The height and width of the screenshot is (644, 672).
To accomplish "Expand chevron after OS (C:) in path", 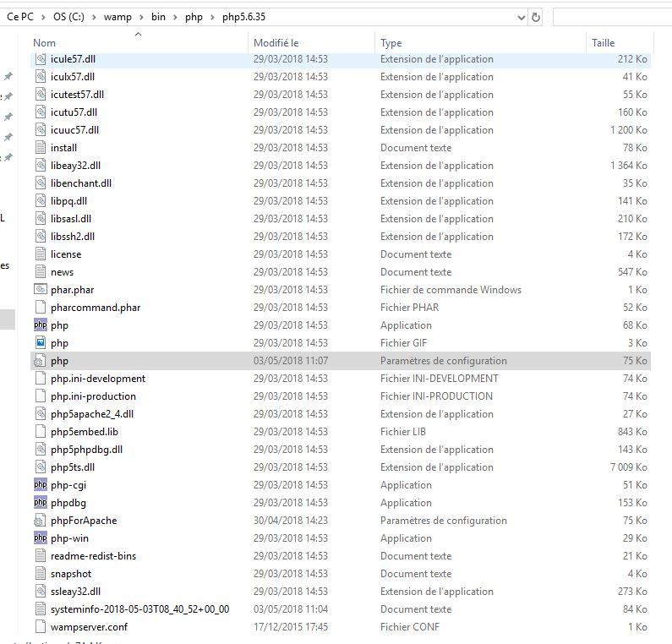I will 94,17.
